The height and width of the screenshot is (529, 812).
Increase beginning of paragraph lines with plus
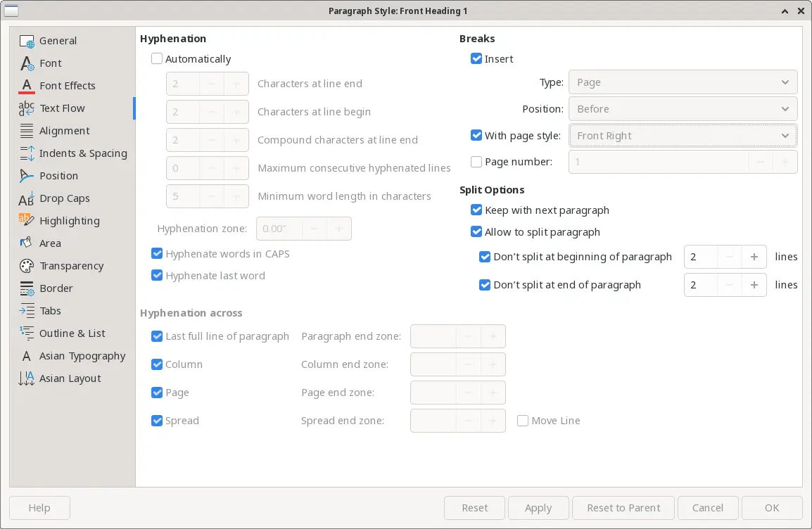(x=754, y=257)
